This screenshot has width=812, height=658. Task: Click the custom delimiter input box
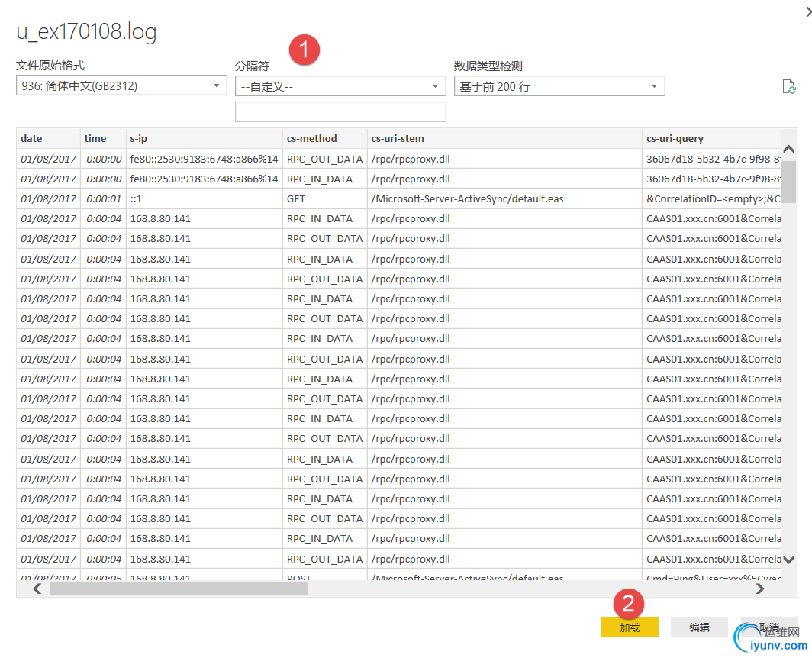[340, 111]
